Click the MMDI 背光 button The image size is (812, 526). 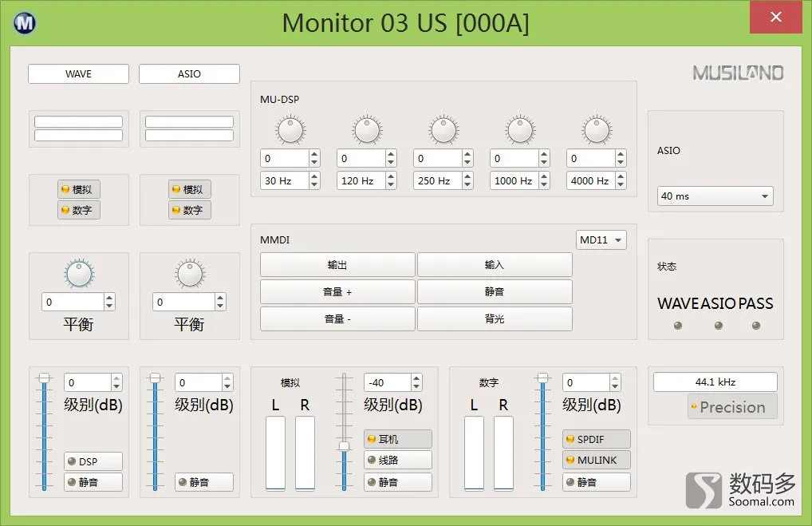(495, 318)
